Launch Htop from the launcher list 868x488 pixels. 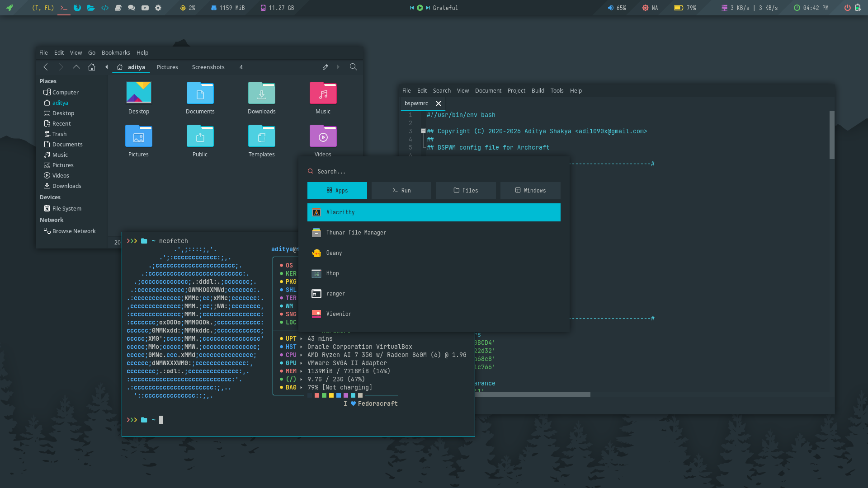pyautogui.click(x=434, y=273)
